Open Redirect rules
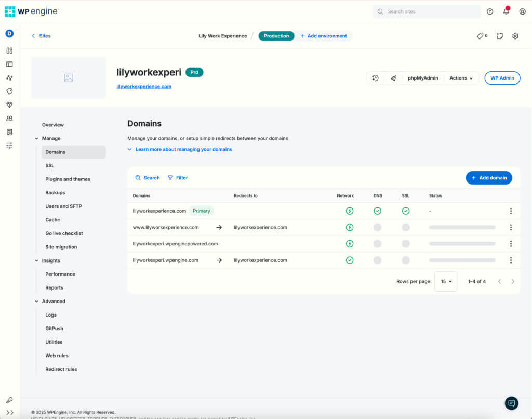This screenshot has height=419, width=532. point(61,370)
